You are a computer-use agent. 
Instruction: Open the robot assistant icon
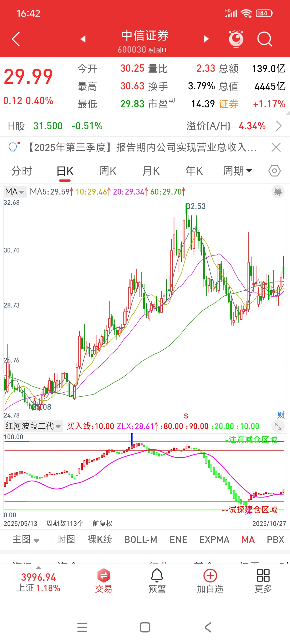tap(236, 39)
